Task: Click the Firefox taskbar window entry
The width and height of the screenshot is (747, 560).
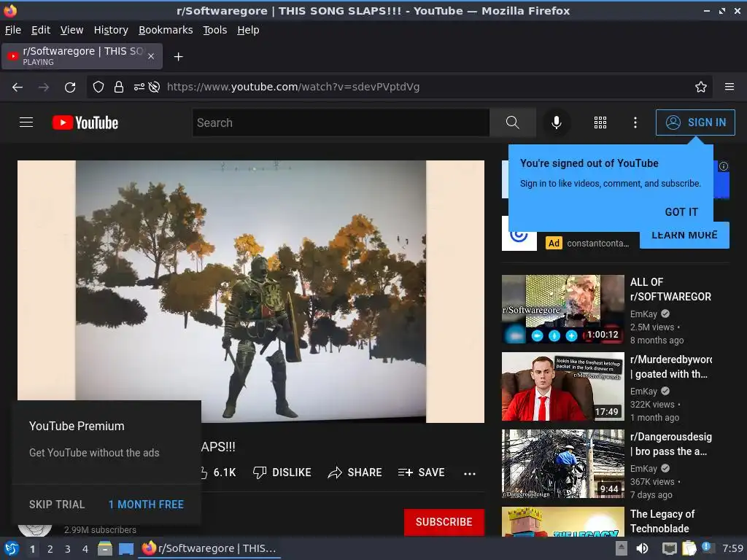Action: [209, 548]
